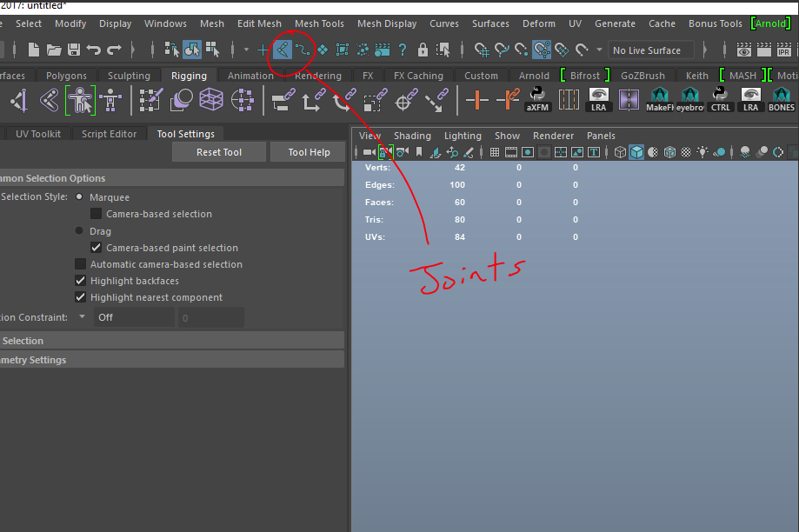Viewport: 799px width, 532px height.
Task: Enable snap to curves icon
Action: click(502, 50)
